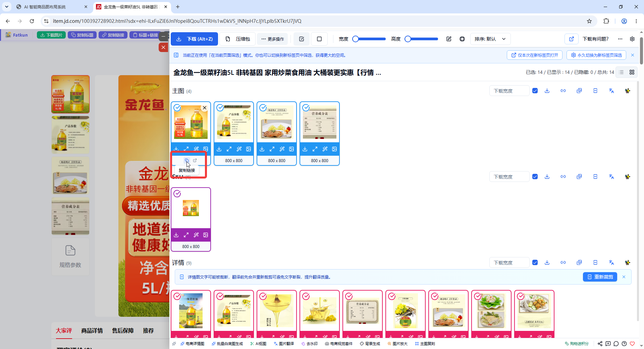Copy links icon for the 主图 section

[x=563, y=91]
